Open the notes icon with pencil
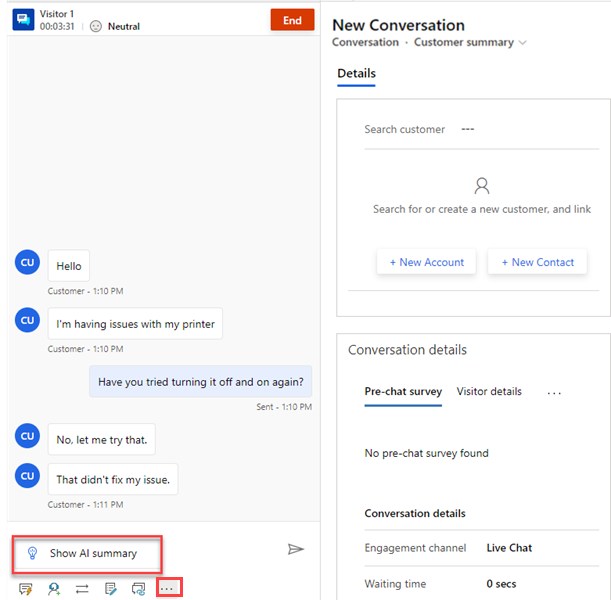Viewport: 611px width, 600px height. (110, 588)
